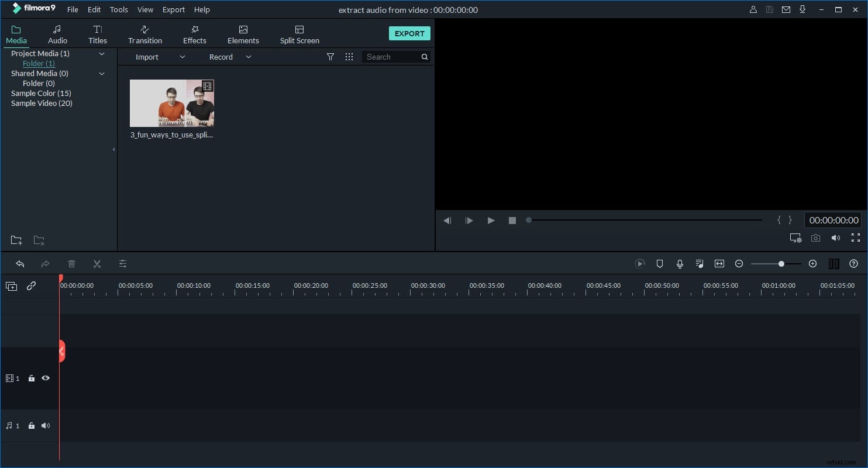The image size is (868, 468).
Task: Select the Sample Video (20) folder
Action: [x=42, y=103]
